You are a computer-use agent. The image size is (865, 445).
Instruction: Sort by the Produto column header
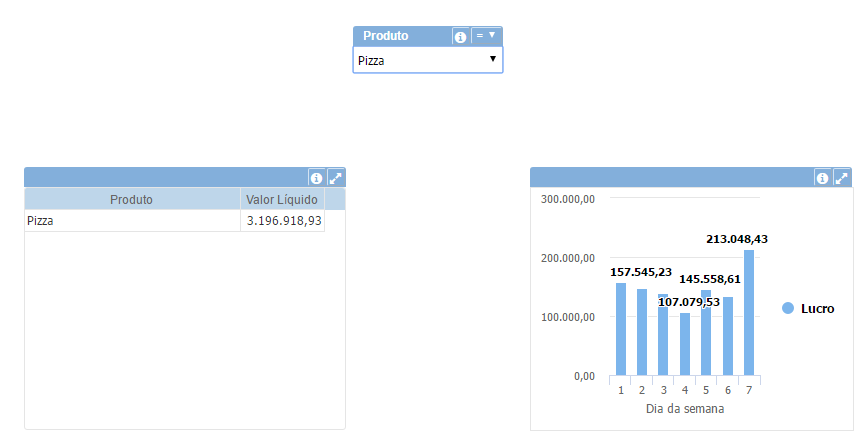[x=131, y=200]
